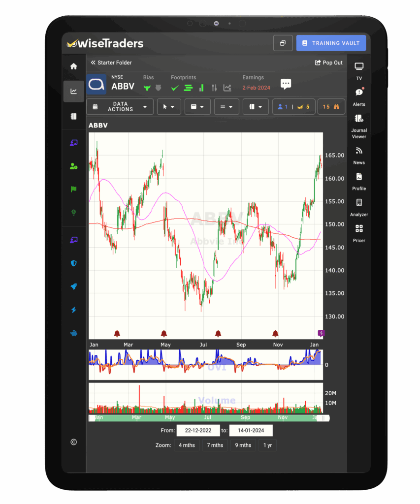Toggle the grey bear bias icon

[158, 88]
